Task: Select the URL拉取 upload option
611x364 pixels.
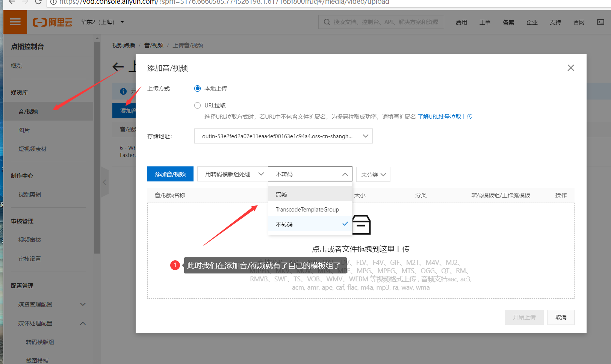Action: 197,105
